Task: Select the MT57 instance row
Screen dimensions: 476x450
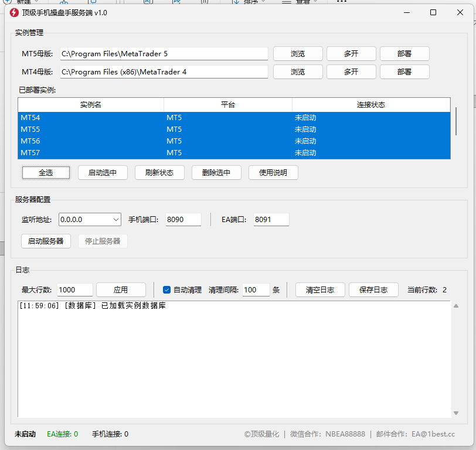Action: pyautogui.click(x=234, y=152)
